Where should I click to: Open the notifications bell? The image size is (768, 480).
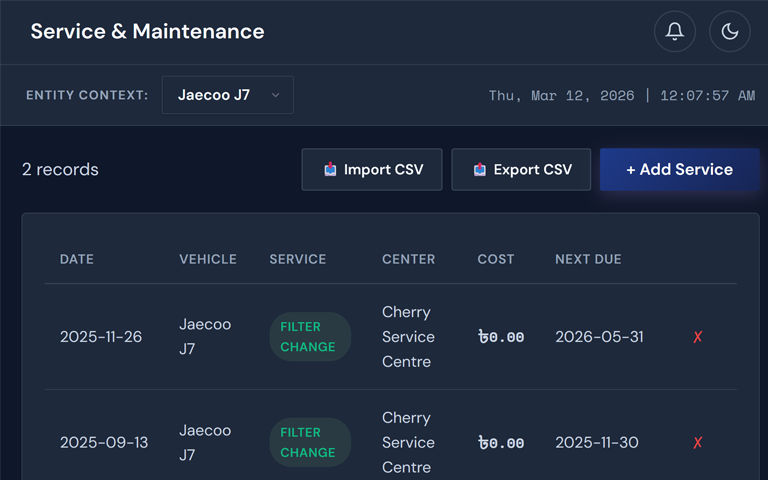coord(674,31)
